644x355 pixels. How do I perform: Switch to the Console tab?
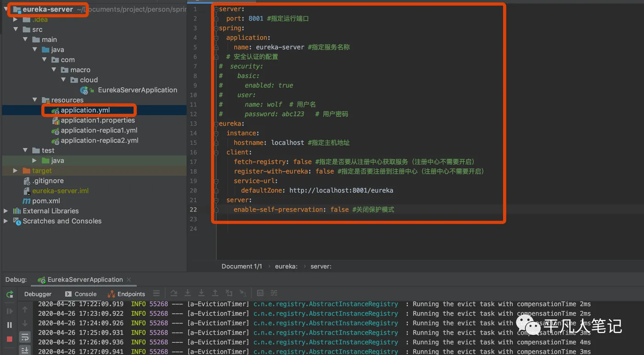(x=81, y=294)
